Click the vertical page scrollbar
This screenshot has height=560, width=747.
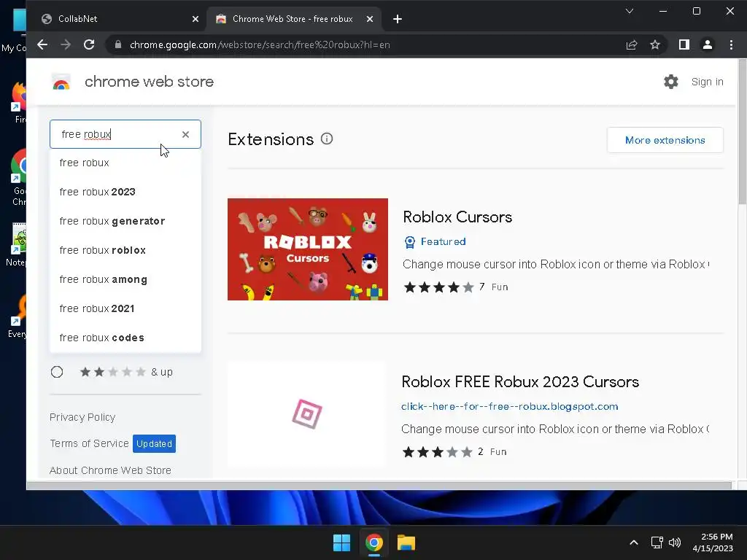coord(742,131)
